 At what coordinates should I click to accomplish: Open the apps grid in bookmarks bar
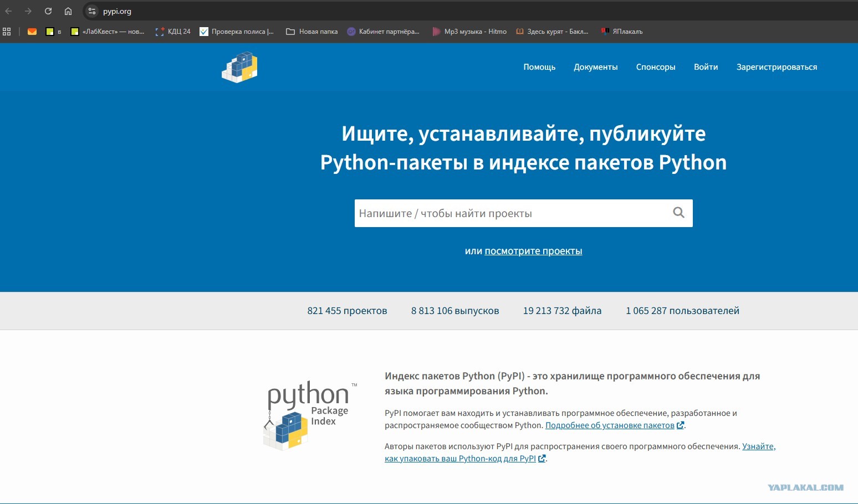(x=7, y=32)
